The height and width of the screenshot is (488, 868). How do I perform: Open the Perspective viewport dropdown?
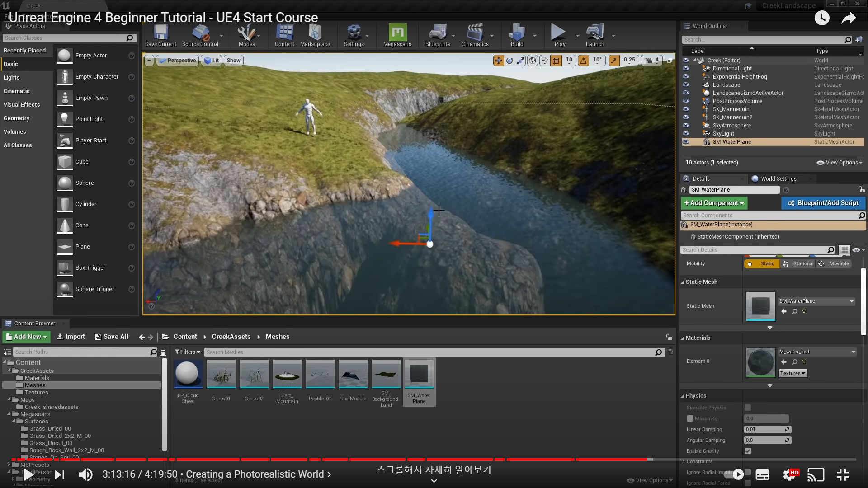(x=178, y=61)
